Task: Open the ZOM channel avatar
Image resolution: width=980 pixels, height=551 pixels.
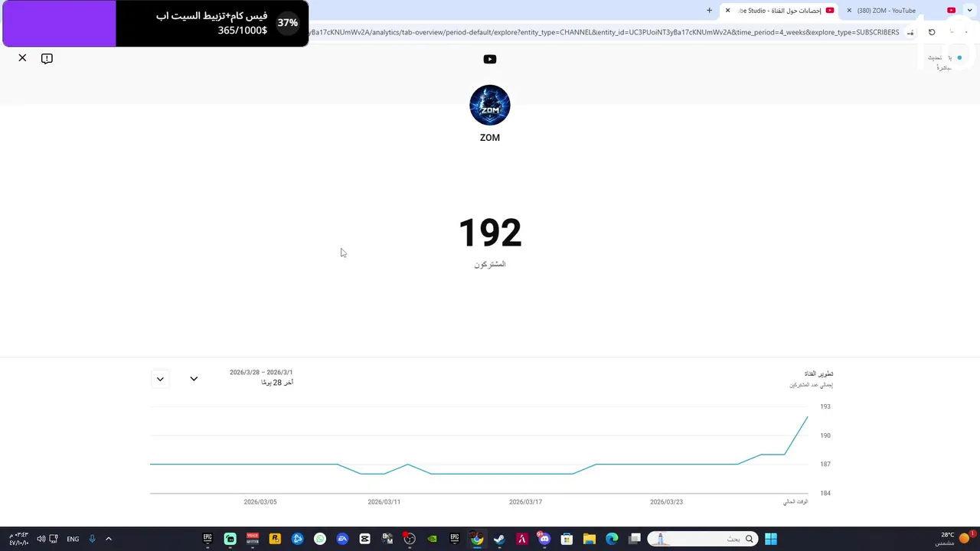Action: tap(490, 105)
